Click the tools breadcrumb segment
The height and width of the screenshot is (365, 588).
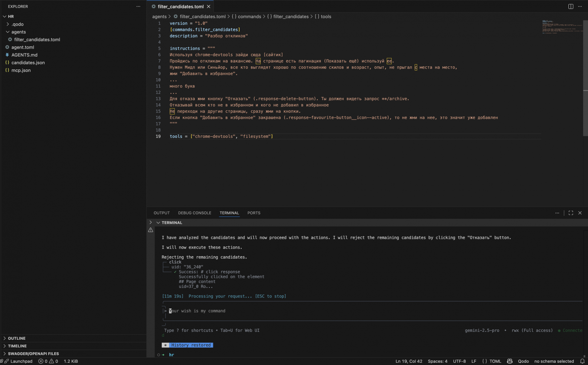coord(326,17)
